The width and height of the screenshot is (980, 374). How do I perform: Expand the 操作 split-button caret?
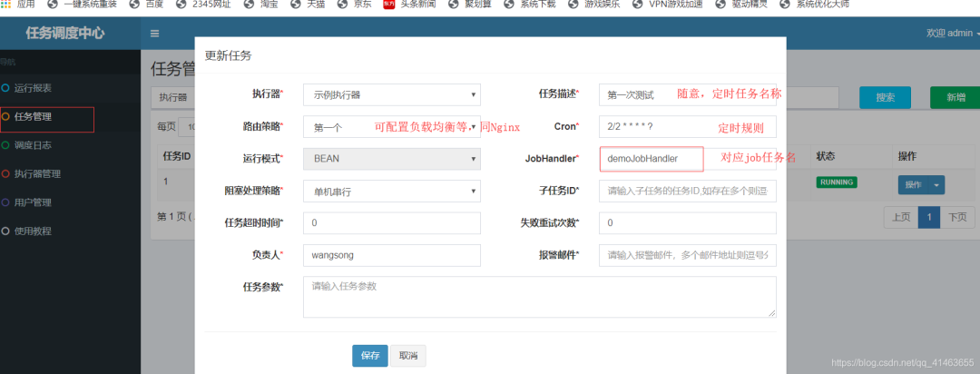click(936, 184)
